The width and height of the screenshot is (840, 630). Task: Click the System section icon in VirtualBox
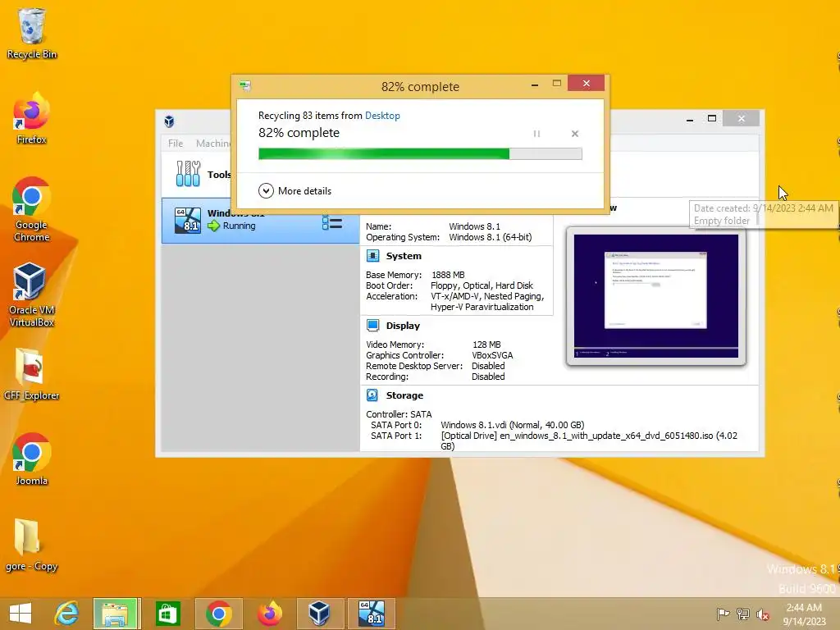372,256
